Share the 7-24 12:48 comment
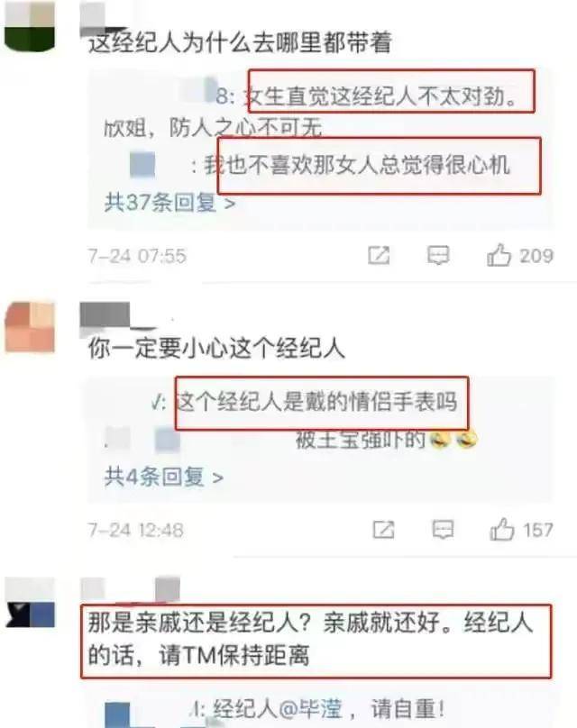 pyautogui.click(x=383, y=530)
